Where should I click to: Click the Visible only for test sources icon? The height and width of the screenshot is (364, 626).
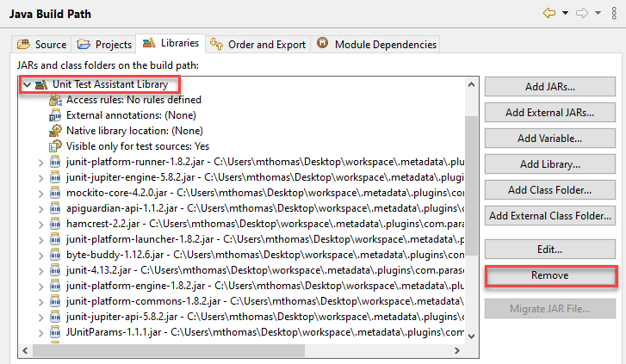tap(55, 146)
